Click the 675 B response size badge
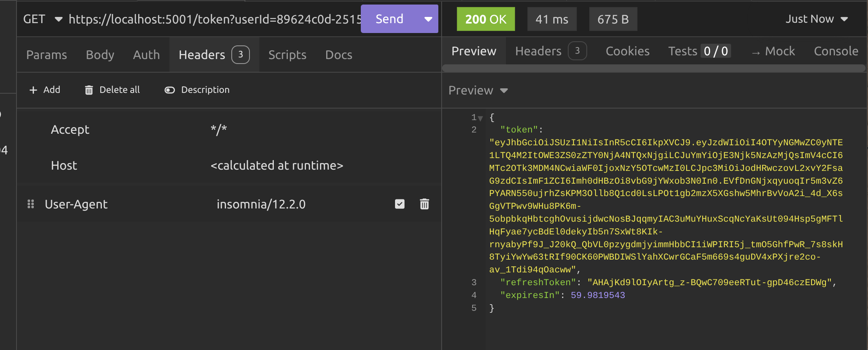The height and width of the screenshot is (350, 868). [613, 19]
